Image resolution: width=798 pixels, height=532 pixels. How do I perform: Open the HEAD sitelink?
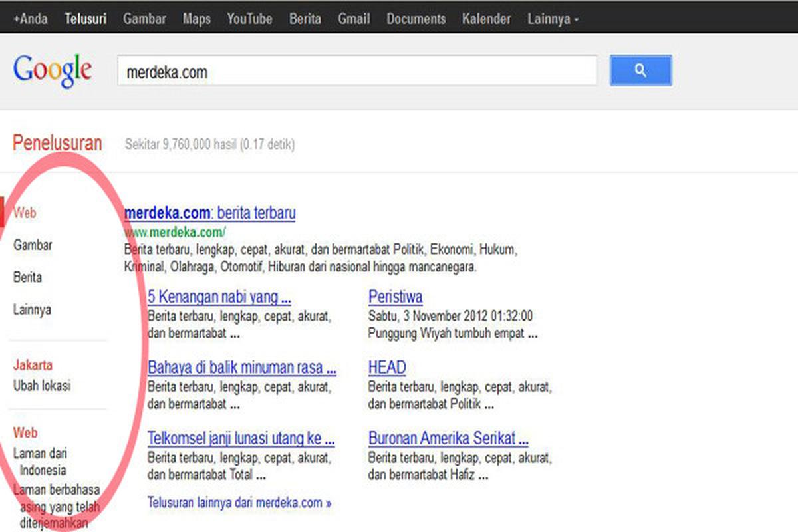(x=387, y=368)
